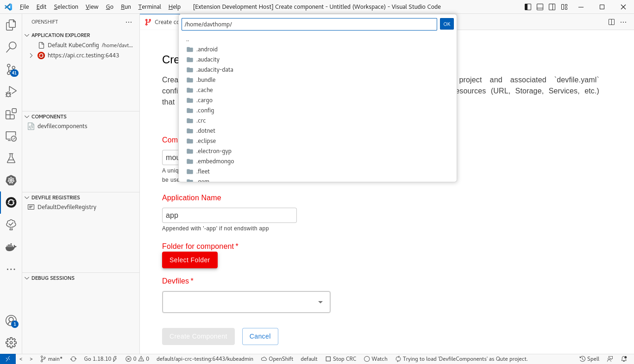Open editor more actions menu

(x=623, y=22)
